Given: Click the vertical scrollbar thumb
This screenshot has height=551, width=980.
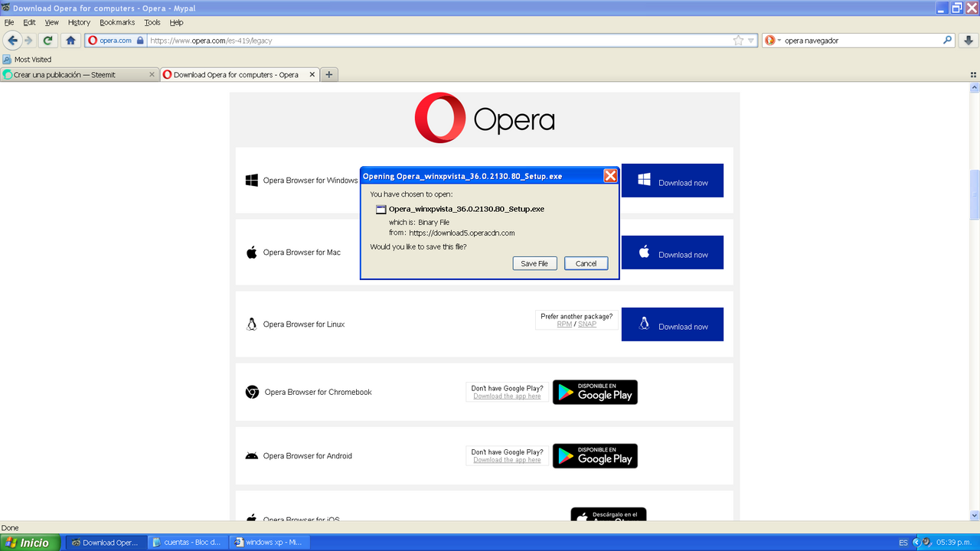Looking at the screenshot, I should [975, 194].
